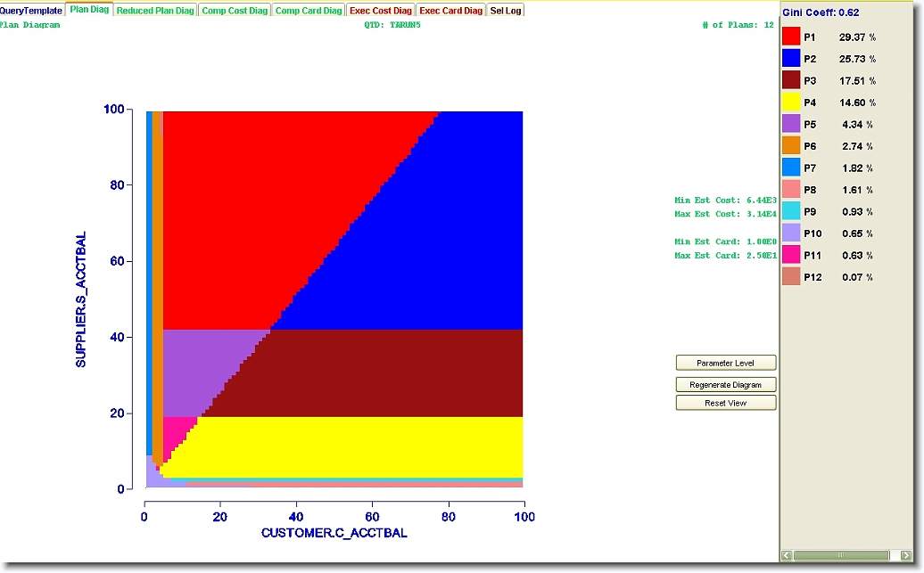Pick the red P1 legend swatch
This screenshot has width=924, height=573.
[791, 37]
